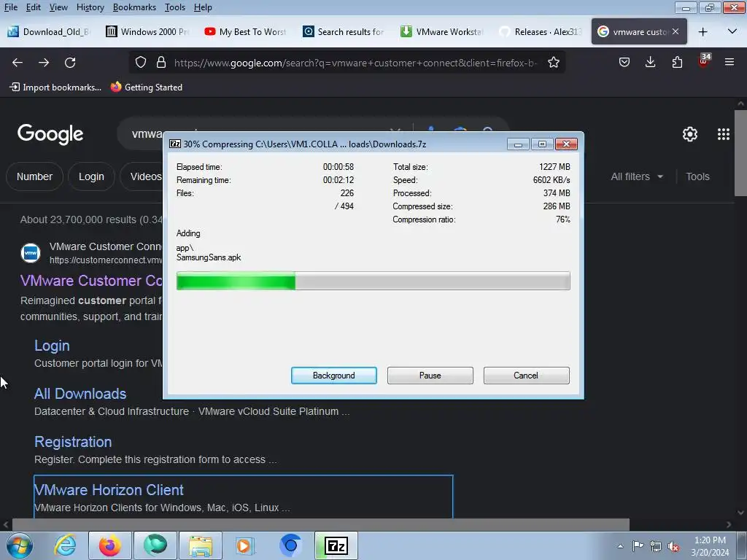Open the Registration sitelink
Screen dimensions: 747x560
73,442
